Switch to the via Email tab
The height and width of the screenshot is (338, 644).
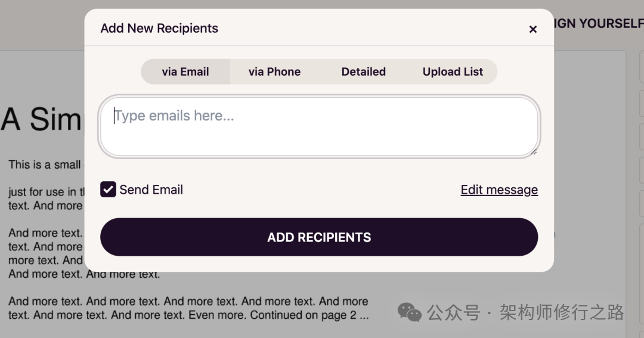tap(185, 72)
